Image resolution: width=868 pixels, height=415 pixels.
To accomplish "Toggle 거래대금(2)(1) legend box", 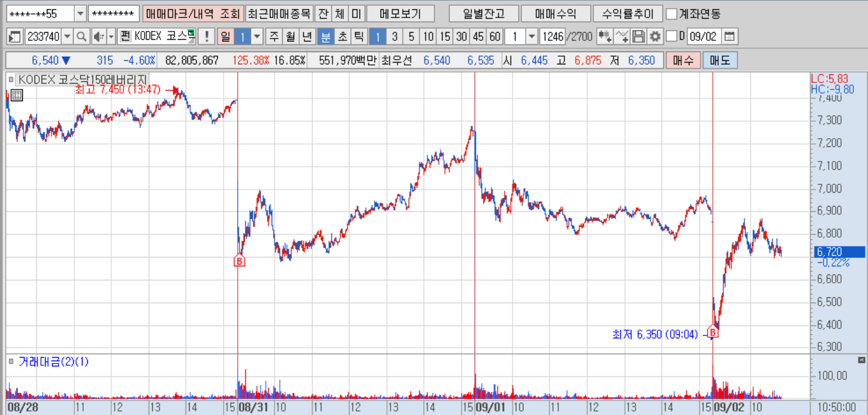I will point(11,362).
